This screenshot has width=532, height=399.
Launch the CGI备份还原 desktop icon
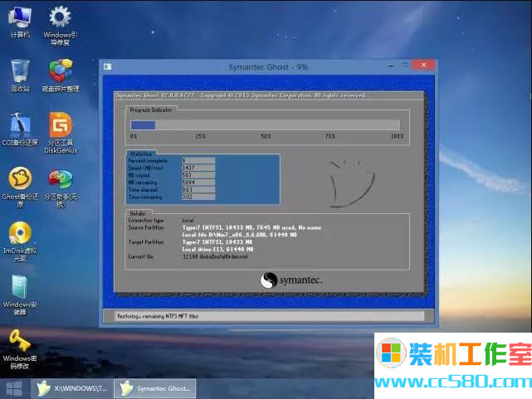point(20,129)
